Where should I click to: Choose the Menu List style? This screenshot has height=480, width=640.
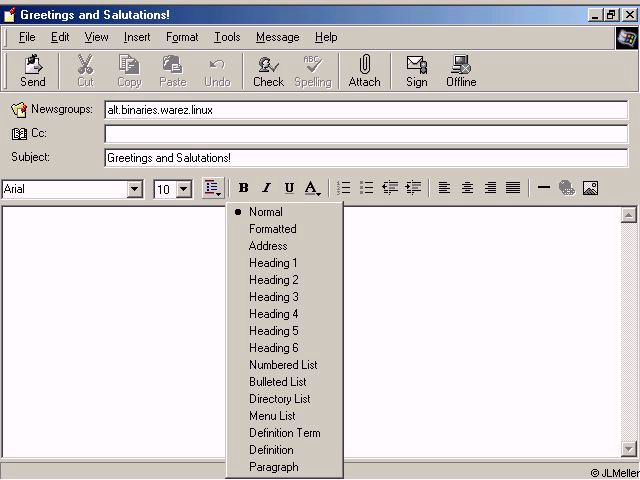(x=284, y=416)
